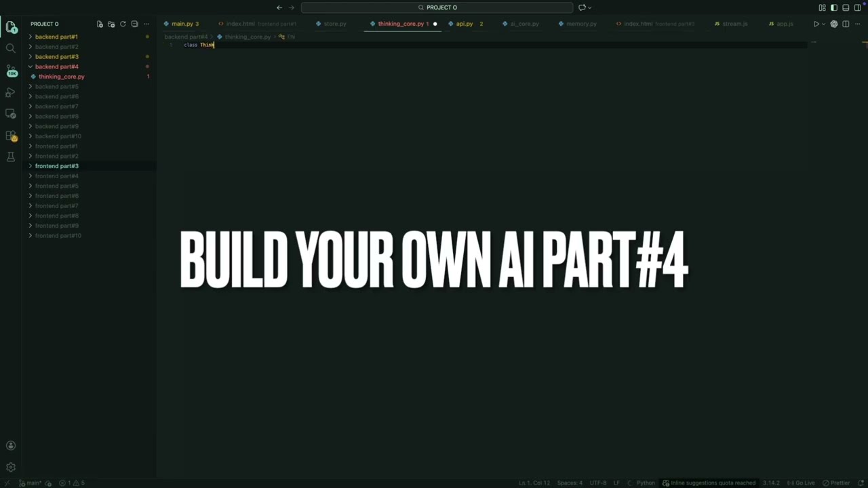This screenshot has width=868, height=488.
Task: Select language mode Python
Action: click(x=646, y=483)
